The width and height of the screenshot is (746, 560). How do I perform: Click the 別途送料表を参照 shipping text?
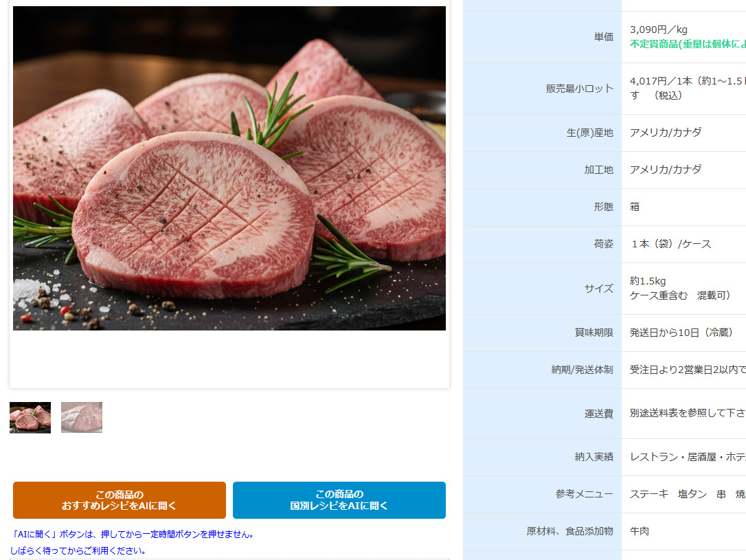(688, 413)
